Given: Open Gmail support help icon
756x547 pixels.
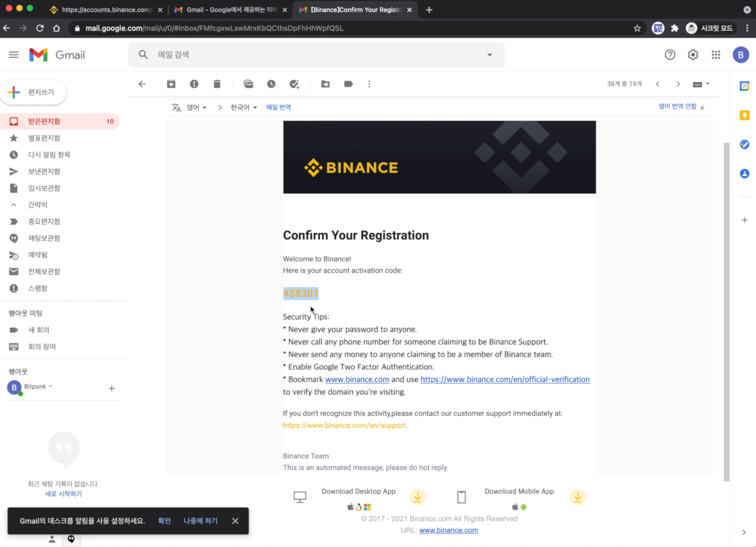Looking at the screenshot, I should (670, 55).
